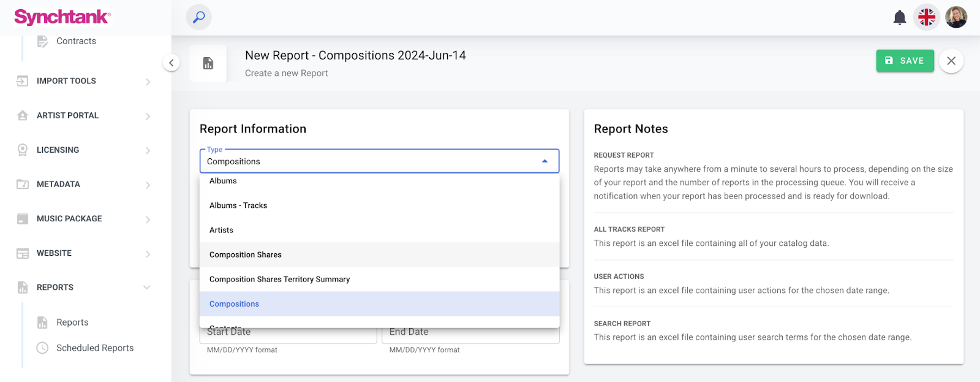Select Albums - Tracks report type

pyautogui.click(x=238, y=205)
